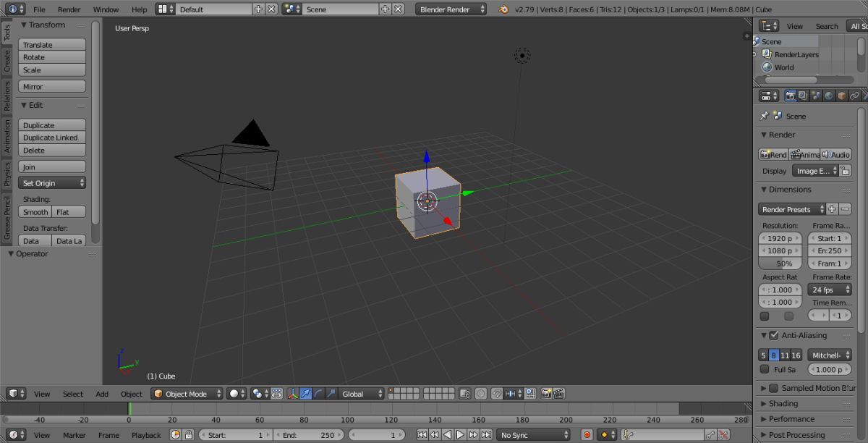Screen dimensions: 868x443
Task: Click the Smooth shading button
Action: pyautogui.click(x=35, y=212)
